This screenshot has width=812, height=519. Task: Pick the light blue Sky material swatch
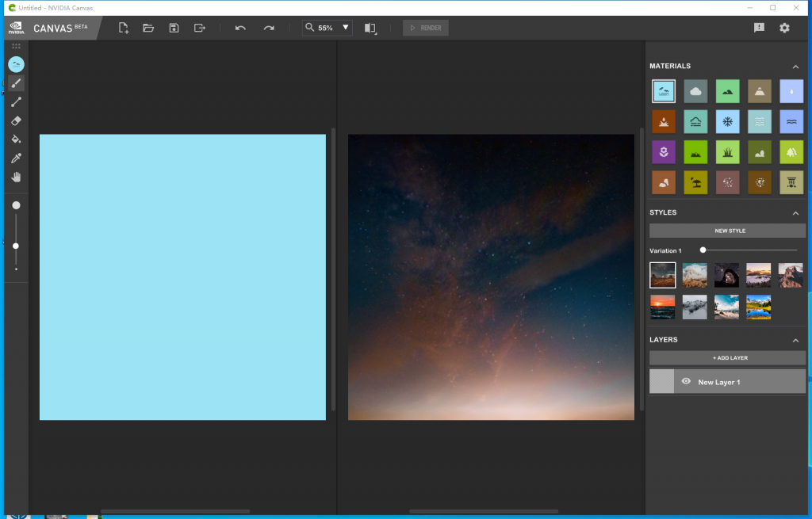click(x=664, y=91)
